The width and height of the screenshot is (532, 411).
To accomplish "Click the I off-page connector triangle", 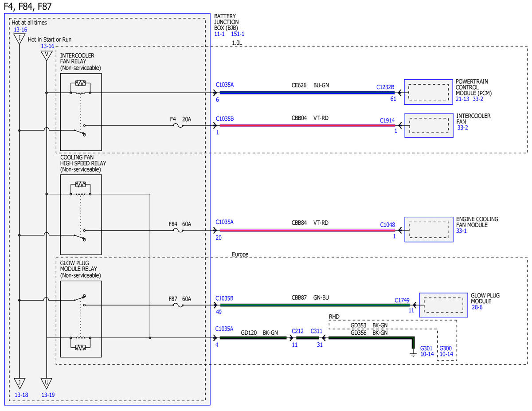I will tap(20, 39).
